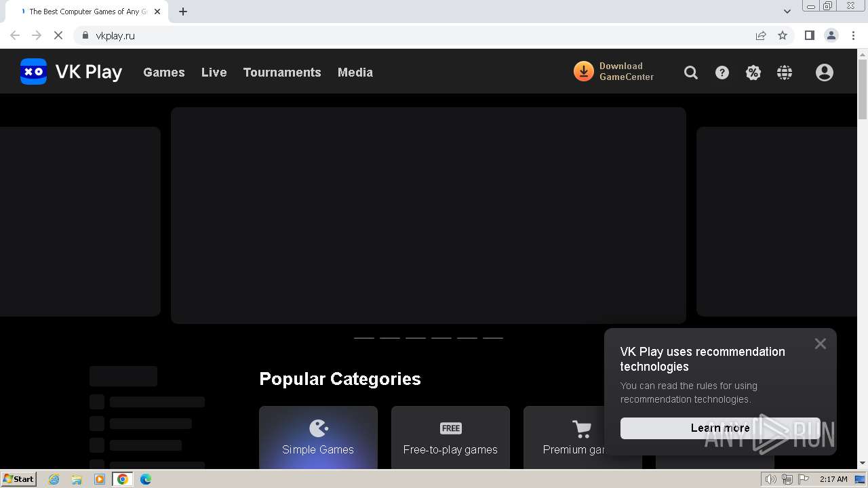
Task: Select the first carousel slide indicator
Action: point(364,338)
